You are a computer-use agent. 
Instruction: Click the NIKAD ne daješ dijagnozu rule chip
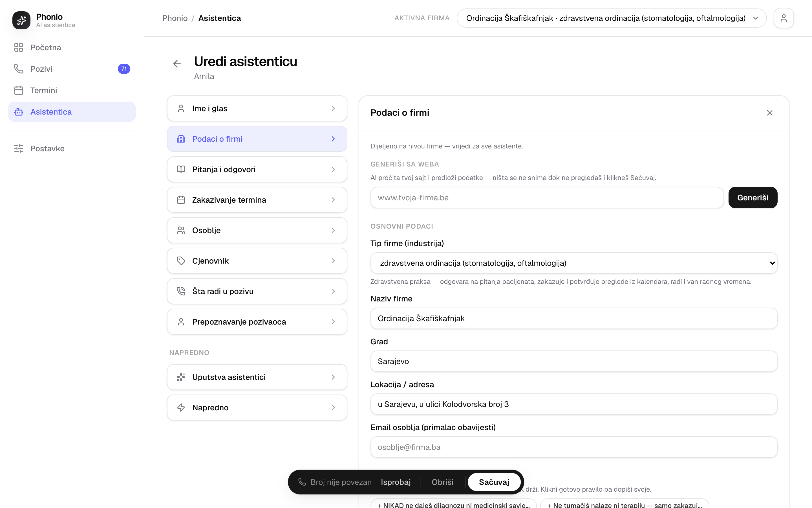click(453, 504)
